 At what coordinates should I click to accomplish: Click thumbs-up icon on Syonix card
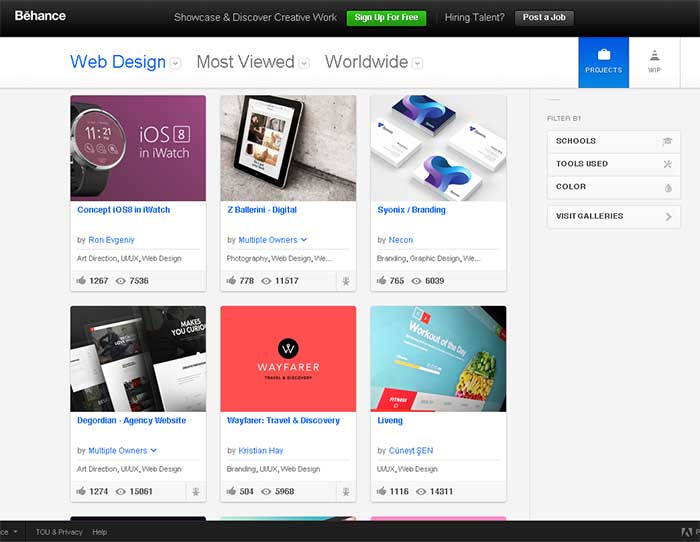pos(381,280)
